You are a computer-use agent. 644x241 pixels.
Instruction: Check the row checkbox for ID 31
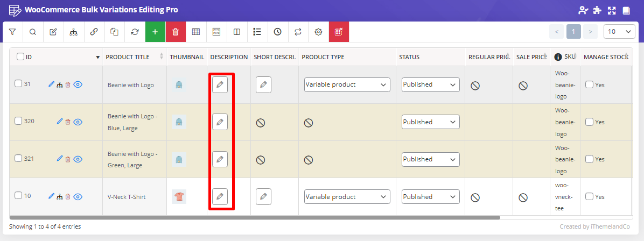coord(18,84)
